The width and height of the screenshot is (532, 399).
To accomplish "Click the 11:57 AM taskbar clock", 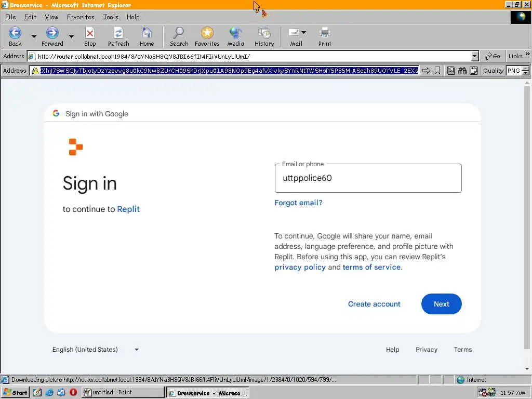I will pyautogui.click(x=513, y=393).
